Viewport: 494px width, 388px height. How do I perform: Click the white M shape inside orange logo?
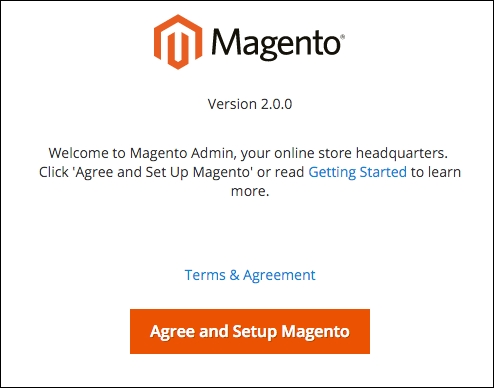178,43
